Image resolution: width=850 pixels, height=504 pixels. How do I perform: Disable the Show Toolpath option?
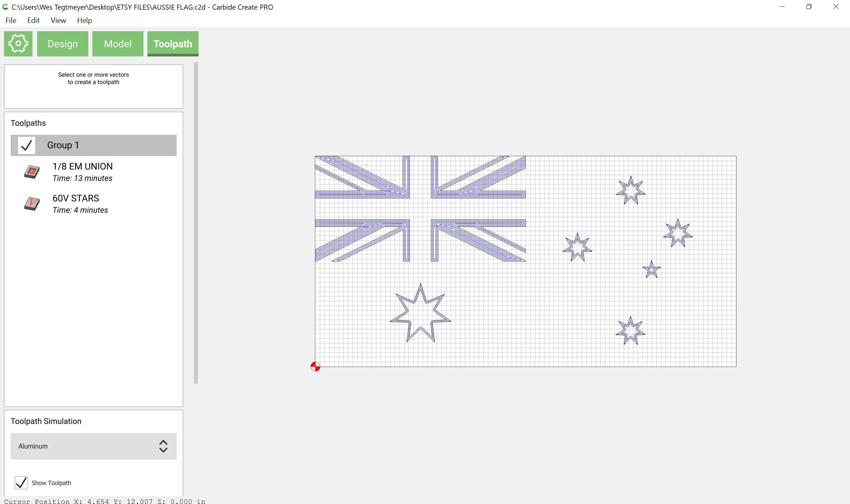point(21,483)
